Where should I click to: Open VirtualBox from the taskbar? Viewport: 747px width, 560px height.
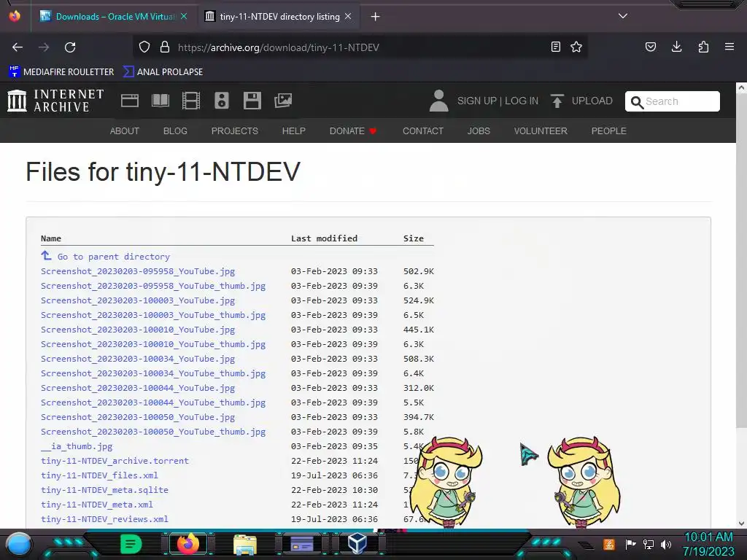click(357, 544)
